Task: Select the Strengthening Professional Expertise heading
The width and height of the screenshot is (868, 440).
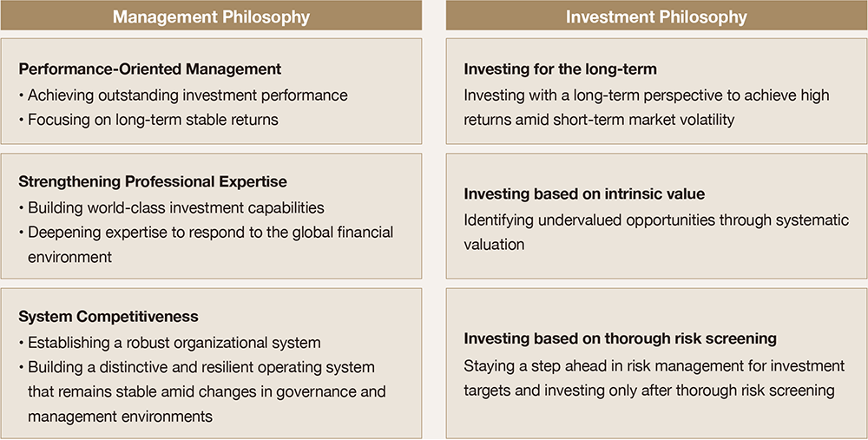Action: click(x=153, y=181)
